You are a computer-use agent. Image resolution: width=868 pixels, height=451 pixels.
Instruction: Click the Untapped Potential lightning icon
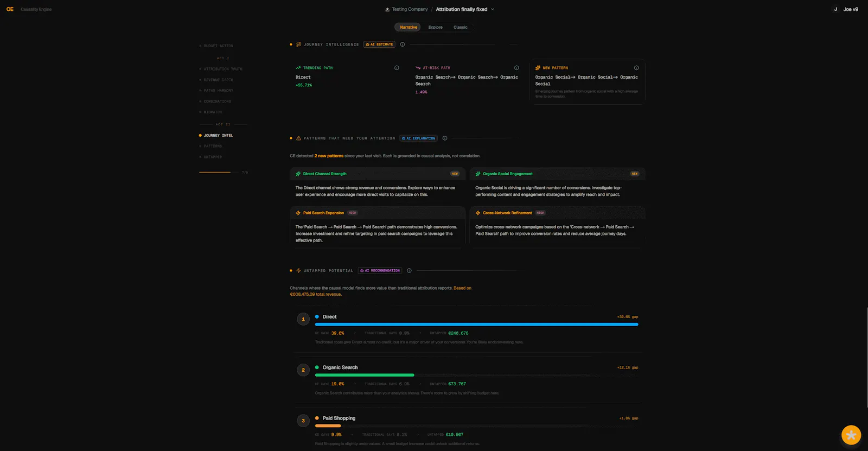[298, 270]
